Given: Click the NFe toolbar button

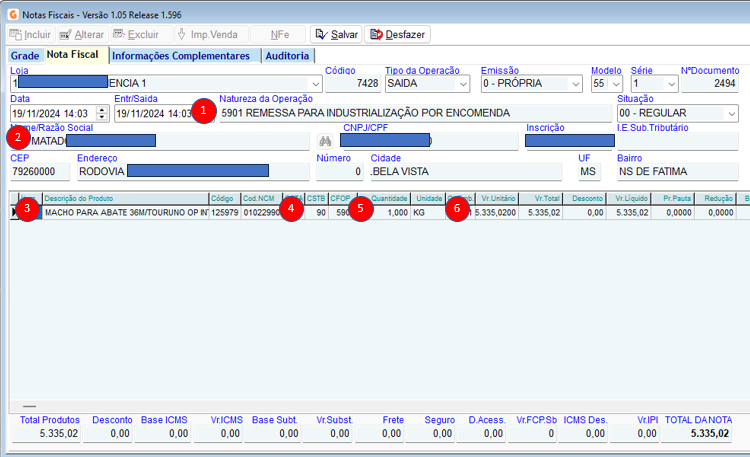Looking at the screenshot, I should tap(279, 34).
